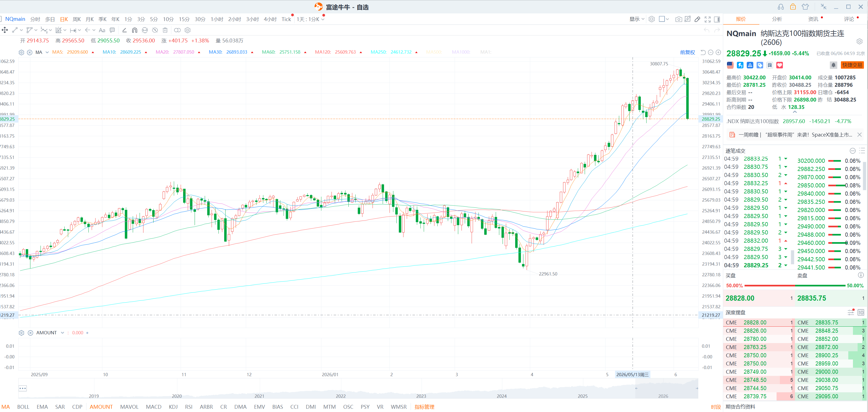This screenshot has height=412, width=868.
Task: Switch to the 周K timeframe tab
Action: 77,19
